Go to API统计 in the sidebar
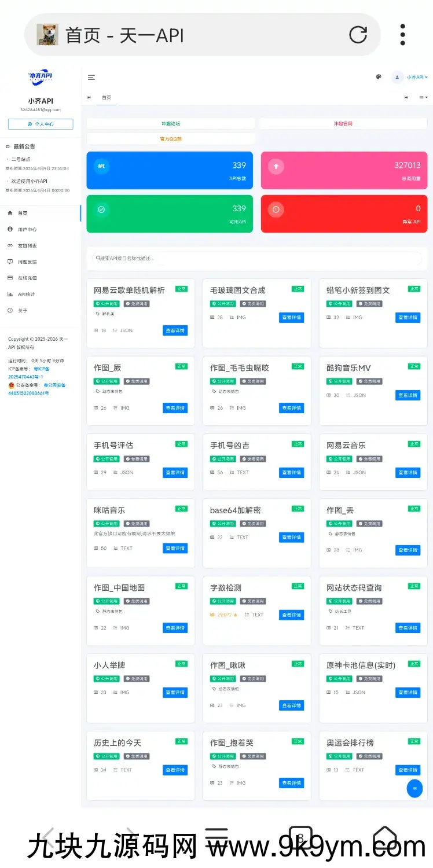 tap(26, 294)
